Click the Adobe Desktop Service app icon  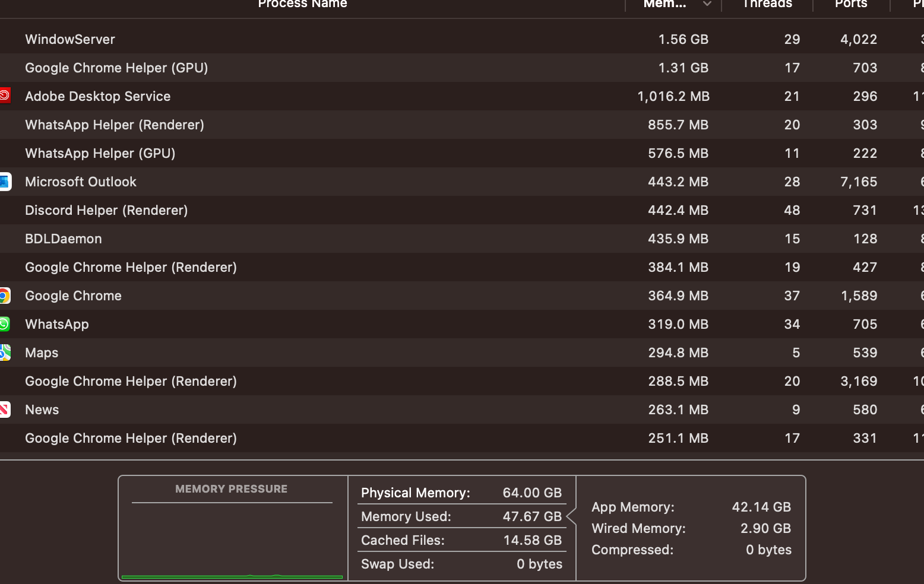tap(5, 96)
